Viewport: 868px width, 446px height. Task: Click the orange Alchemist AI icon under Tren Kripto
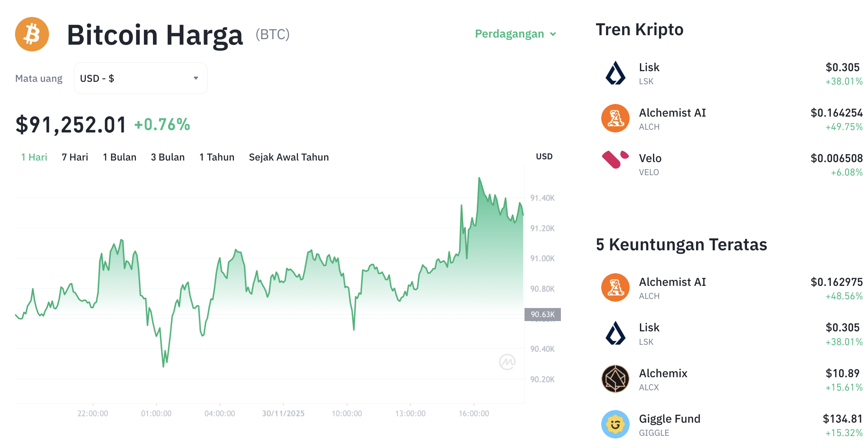pos(615,118)
